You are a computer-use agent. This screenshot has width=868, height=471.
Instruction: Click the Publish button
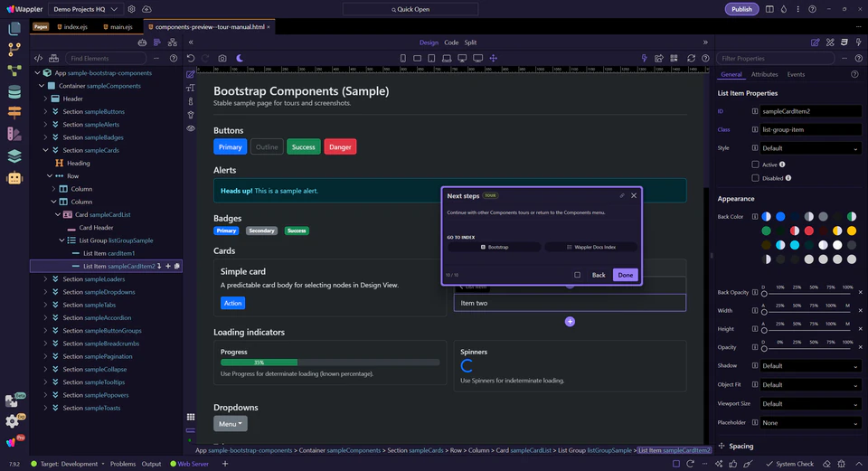pos(741,9)
